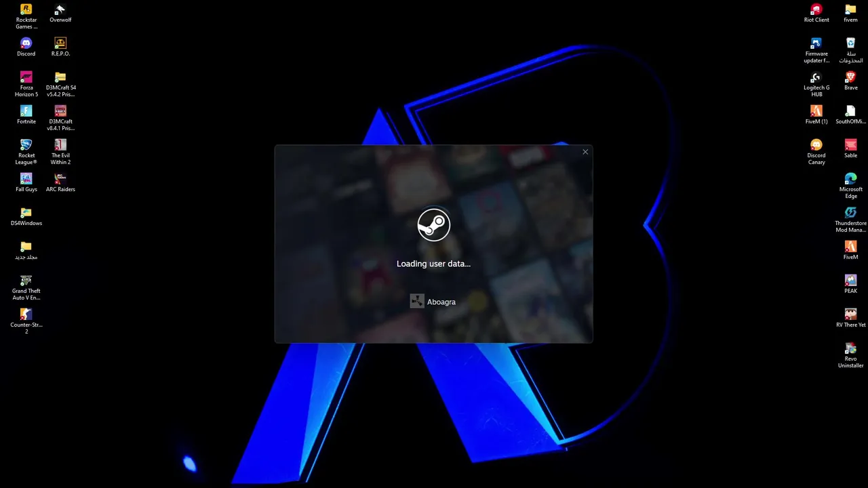Select the fivem folder icon
This screenshot has height=488, width=868.
(x=850, y=9)
